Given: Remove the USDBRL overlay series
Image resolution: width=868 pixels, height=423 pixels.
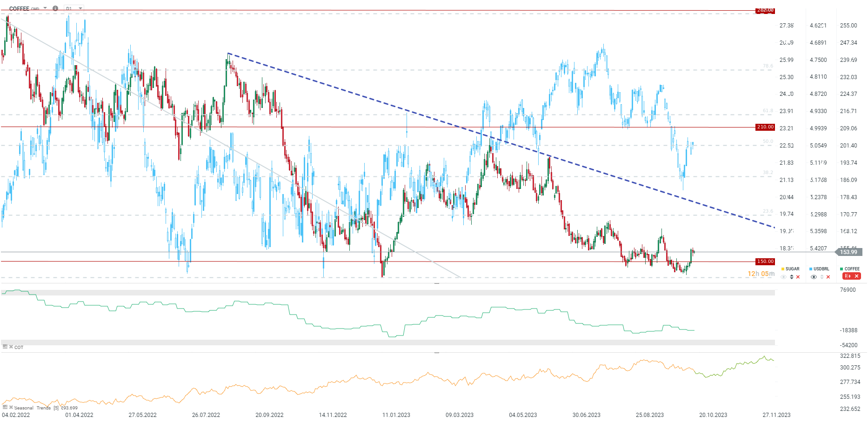Looking at the screenshot, I should (x=828, y=277).
